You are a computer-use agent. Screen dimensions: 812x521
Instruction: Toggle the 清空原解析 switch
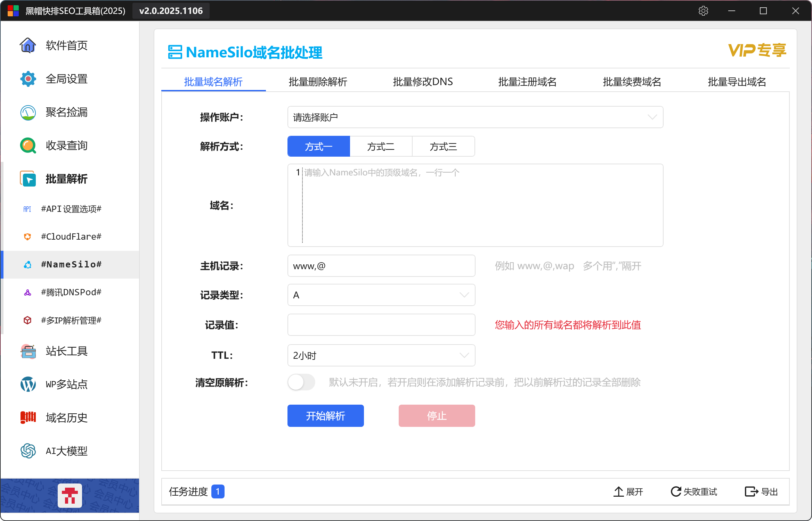(301, 382)
